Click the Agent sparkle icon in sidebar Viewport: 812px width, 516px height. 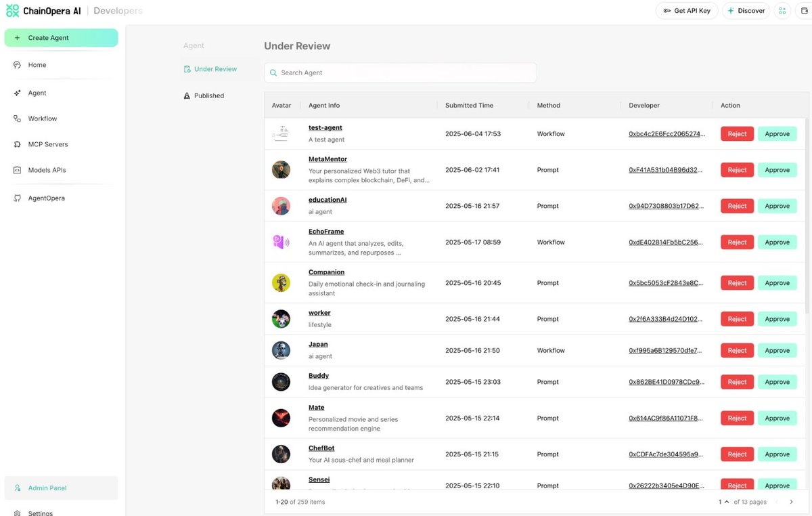coord(17,93)
